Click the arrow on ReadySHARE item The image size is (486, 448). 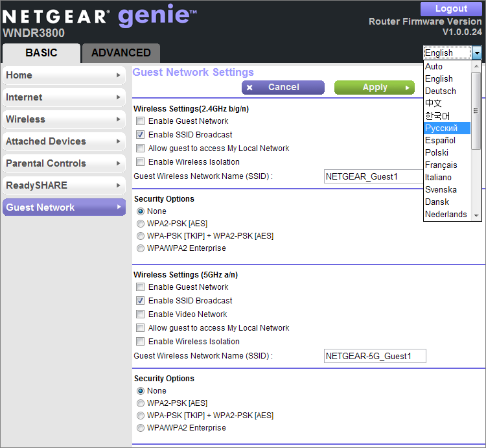118,185
